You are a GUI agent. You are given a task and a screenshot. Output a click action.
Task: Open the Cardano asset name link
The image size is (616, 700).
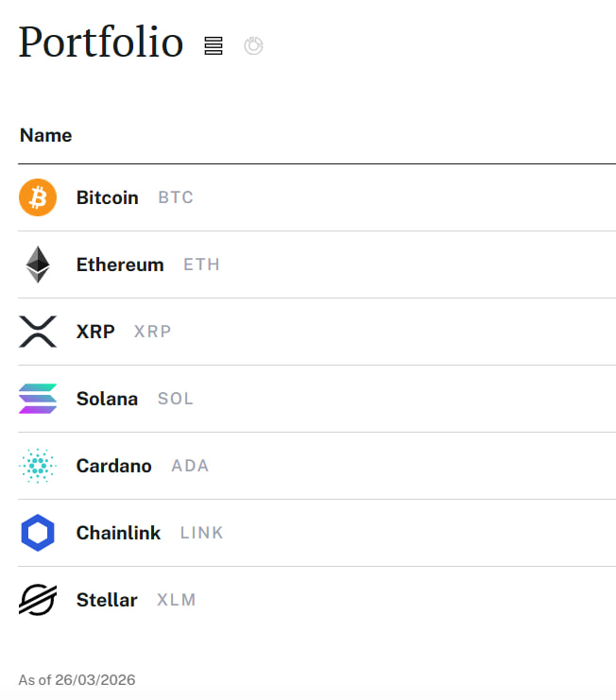coord(114,466)
